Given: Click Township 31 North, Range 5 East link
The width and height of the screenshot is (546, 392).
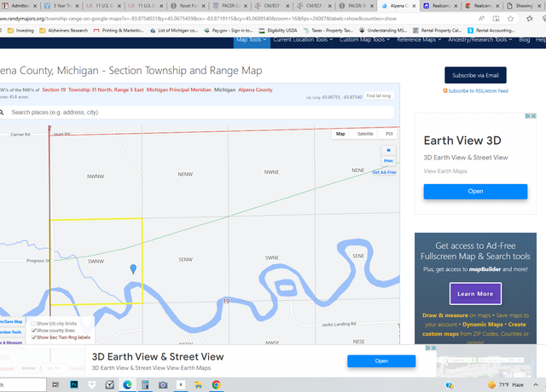Looking at the screenshot, I should pyautogui.click(x=106, y=89).
